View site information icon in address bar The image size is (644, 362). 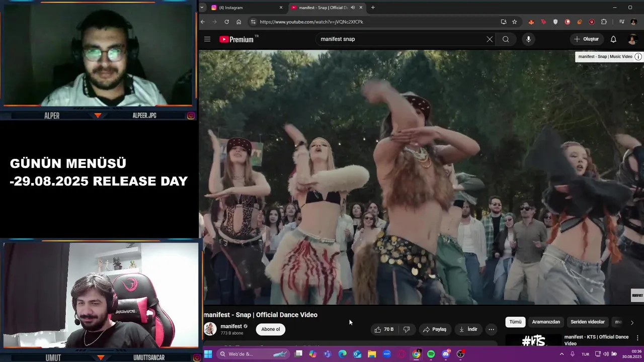click(x=253, y=22)
